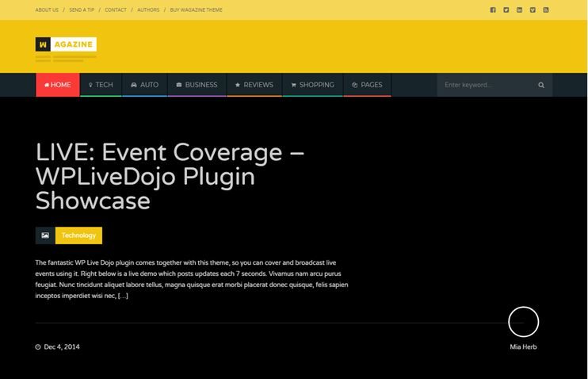The image size is (588, 379).
Task: Click the article excerpt paragraph
Action: pos(192,279)
